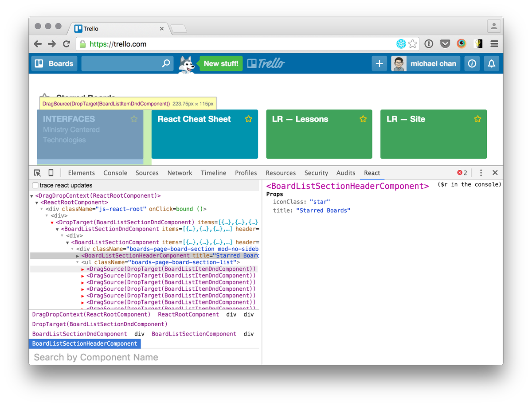Click the Chrome user profile icon

(494, 26)
